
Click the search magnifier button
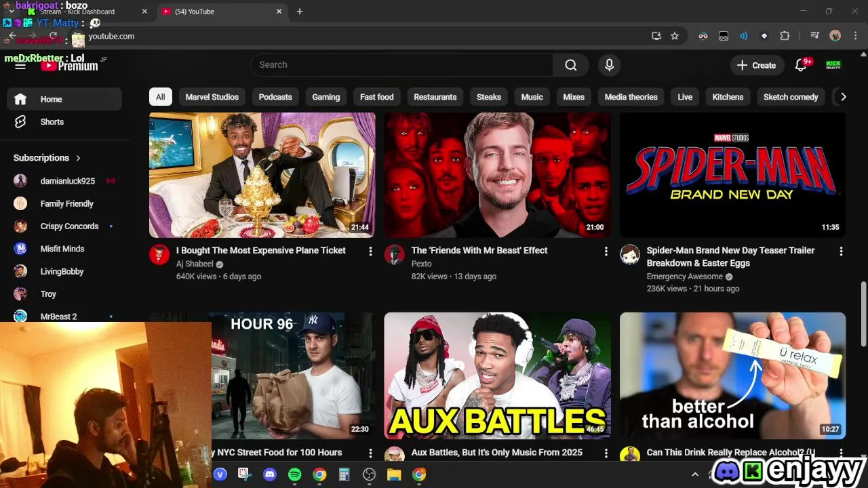coord(571,65)
